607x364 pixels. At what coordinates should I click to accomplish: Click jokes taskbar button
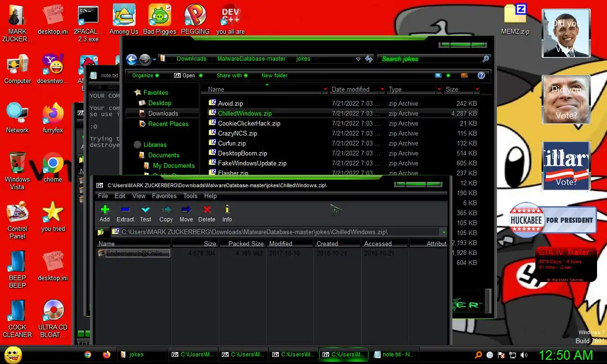point(141,355)
